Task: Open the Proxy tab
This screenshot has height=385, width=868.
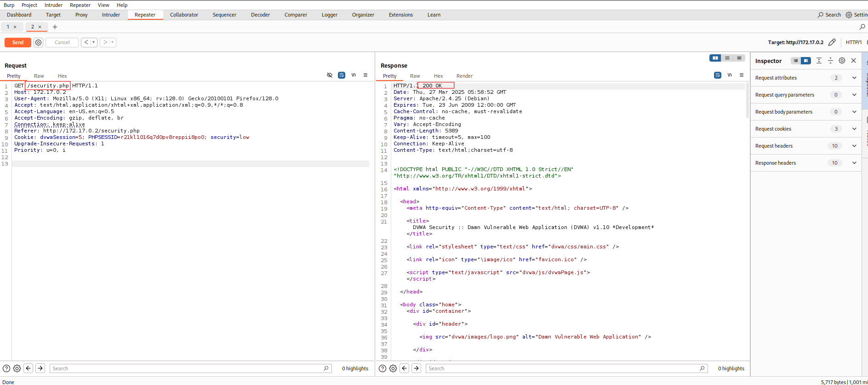Action: [x=81, y=15]
